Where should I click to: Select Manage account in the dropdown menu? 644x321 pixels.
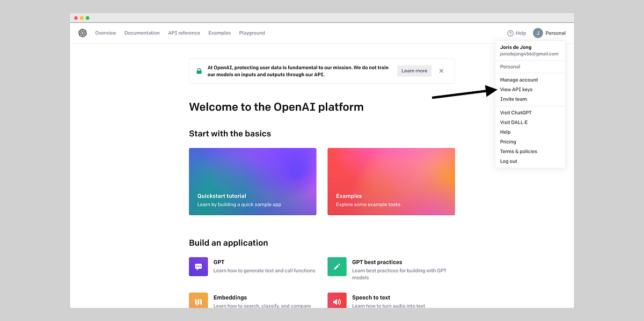click(519, 79)
